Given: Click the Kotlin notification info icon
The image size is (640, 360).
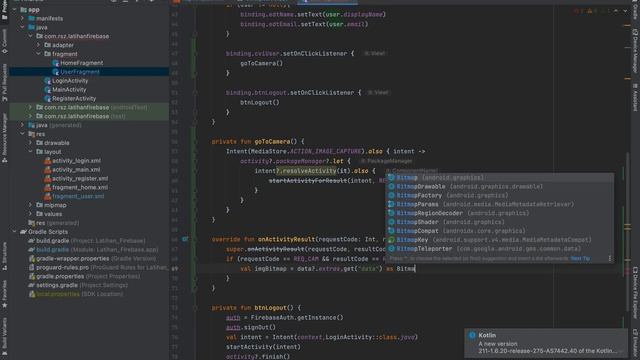Looking at the screenshot, I should tap(472, 335).
